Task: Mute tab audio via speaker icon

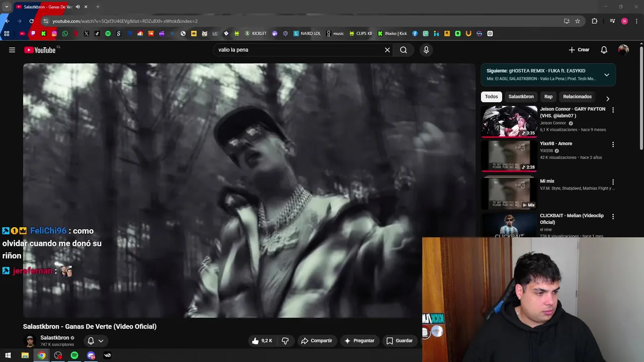Action: (x=77, y=7)
